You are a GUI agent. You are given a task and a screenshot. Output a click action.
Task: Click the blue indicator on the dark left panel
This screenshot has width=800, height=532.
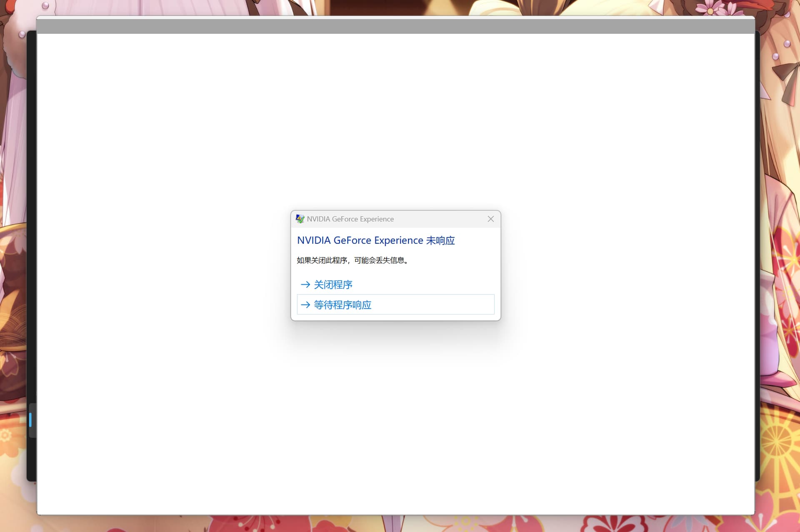(30, 420)
